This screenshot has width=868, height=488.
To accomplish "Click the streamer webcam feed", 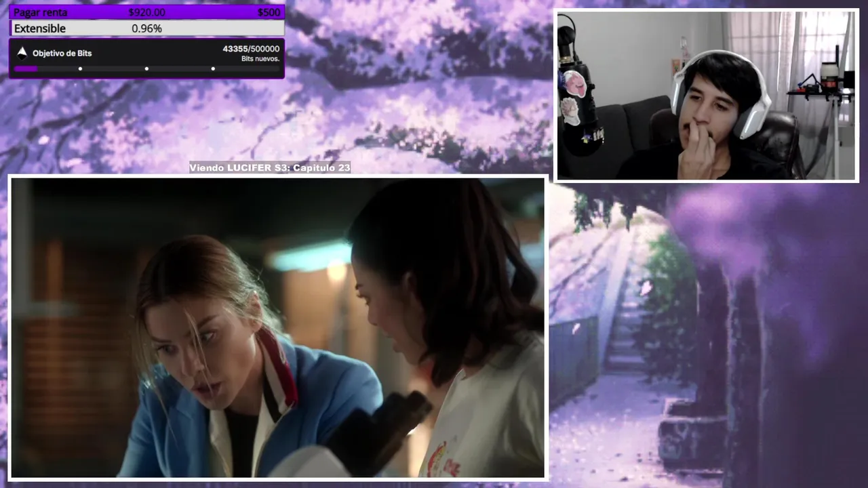I will pyautogui.click(x=707, y=96).
